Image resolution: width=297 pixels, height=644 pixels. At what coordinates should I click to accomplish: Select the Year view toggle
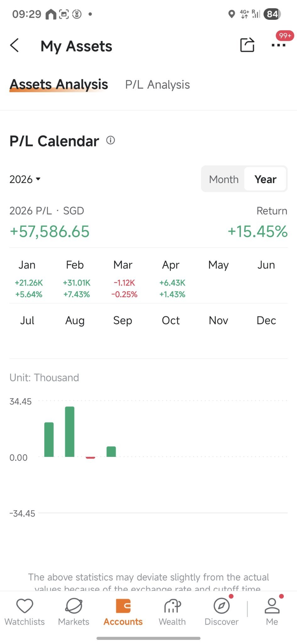[266, 179]
